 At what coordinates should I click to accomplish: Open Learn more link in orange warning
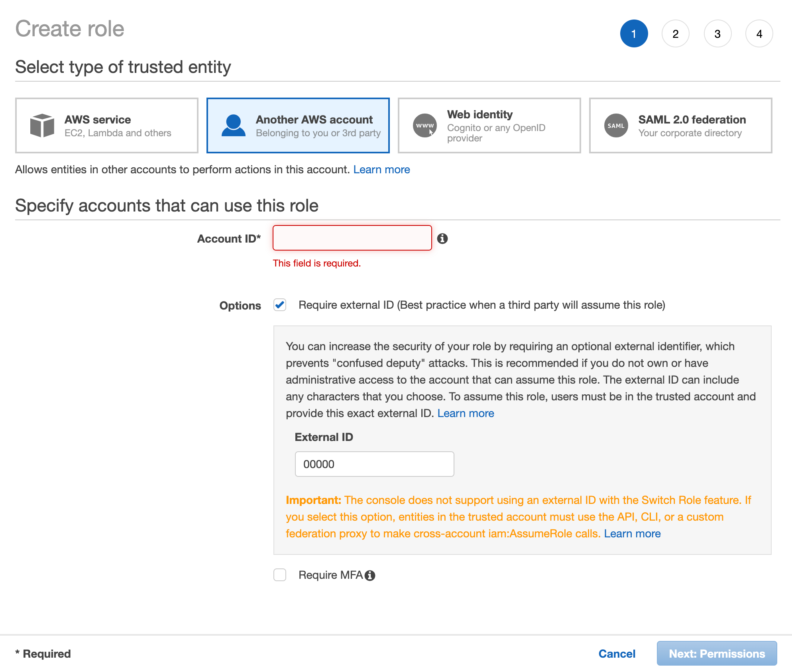coord(632,534)
